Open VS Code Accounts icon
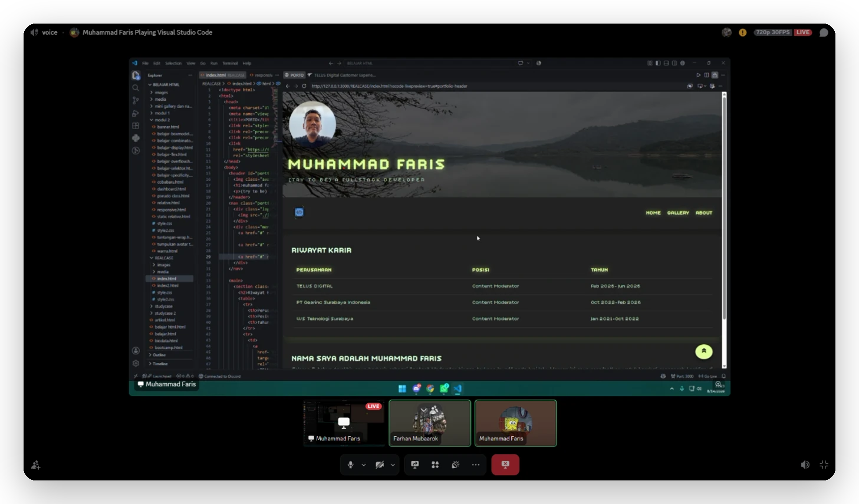 [x=136, y=351]
